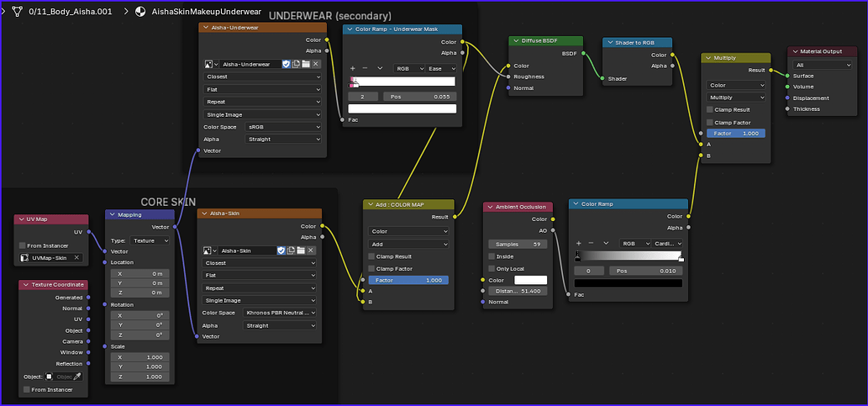Open file folder icon in Aisha-Skin node

[x=301, y=250]
